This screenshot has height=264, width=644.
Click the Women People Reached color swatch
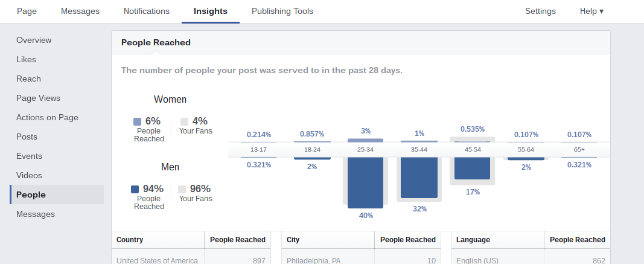(137, 121)
